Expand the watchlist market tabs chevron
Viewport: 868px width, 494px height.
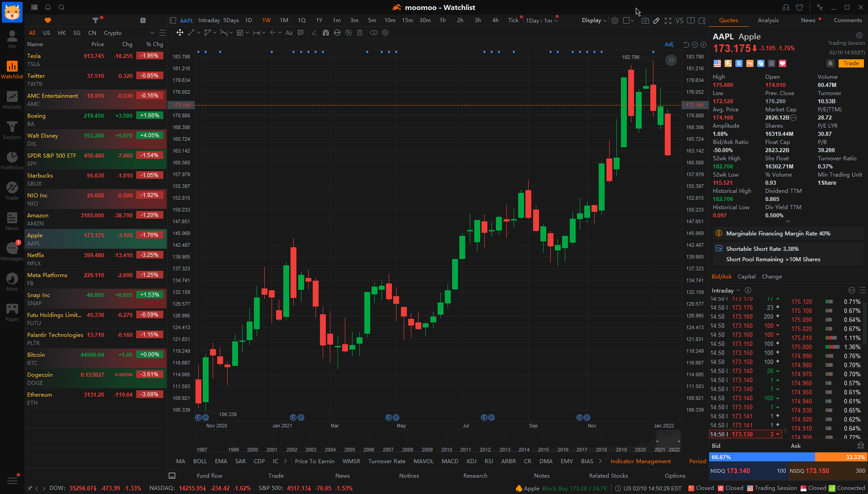click(x=152, y=33)
